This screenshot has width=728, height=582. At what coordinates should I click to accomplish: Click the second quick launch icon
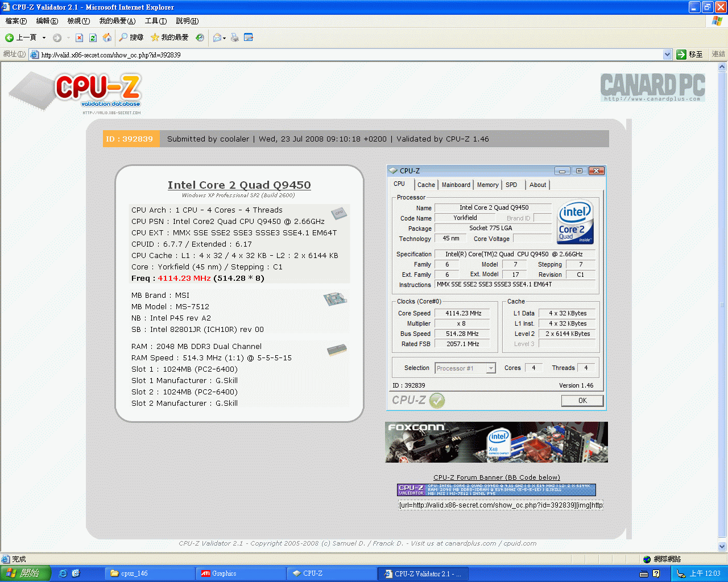point(76,573)
